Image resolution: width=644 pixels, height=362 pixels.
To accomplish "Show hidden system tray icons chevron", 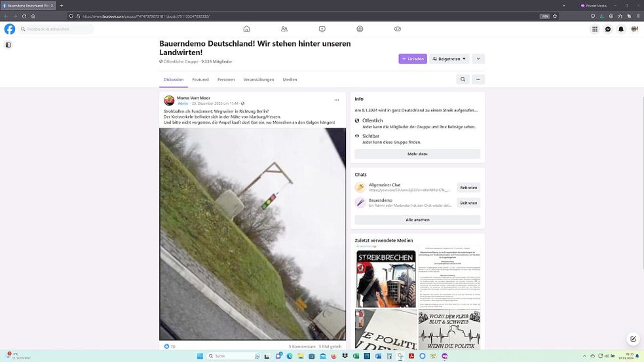I will pyautogui.click(x=584, y=356).
